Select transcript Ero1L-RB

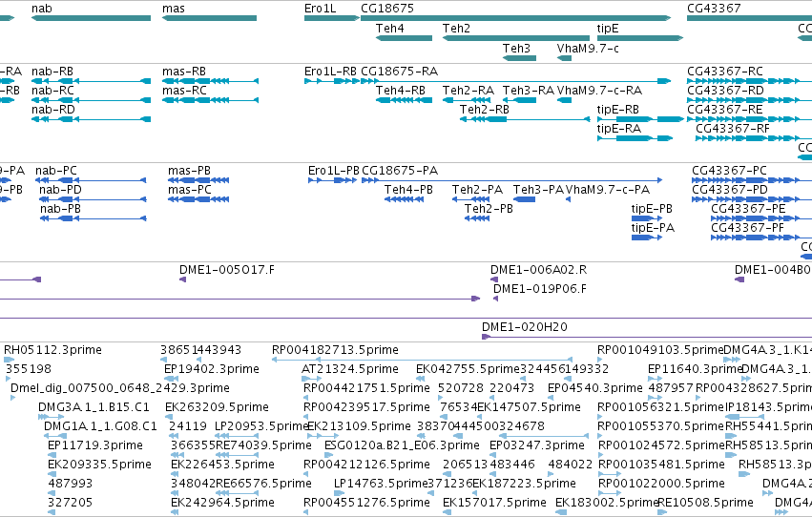[x=332, y=81]
